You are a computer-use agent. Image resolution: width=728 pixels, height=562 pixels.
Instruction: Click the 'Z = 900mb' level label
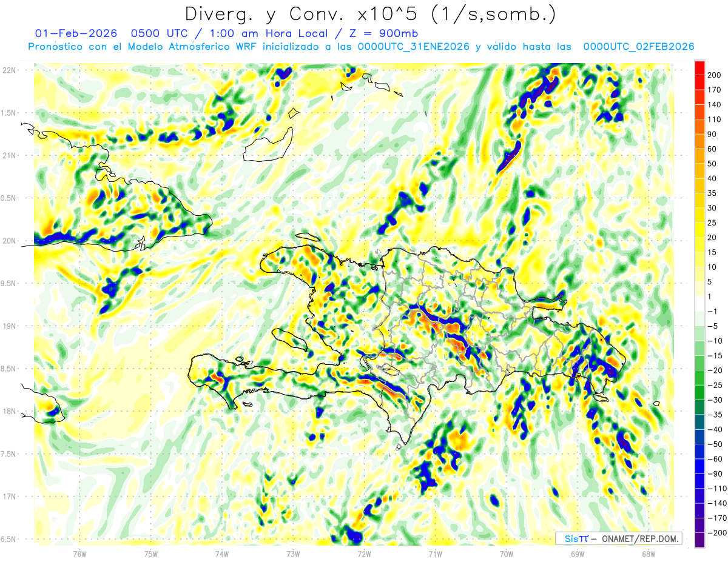coord(383,33)
